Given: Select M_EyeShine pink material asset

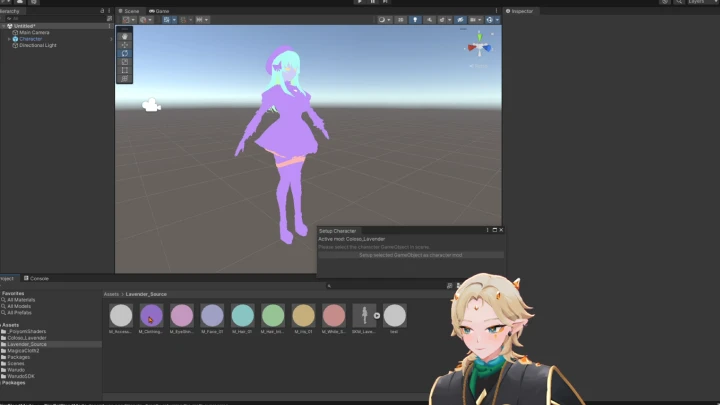Looking at the screenshot, I should 182,318.
